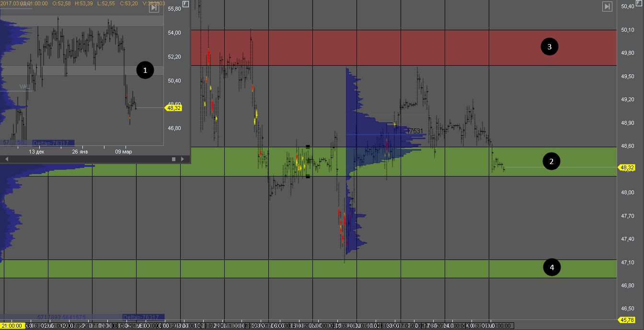Click the small F icon on inset chart

click(186, 4)
